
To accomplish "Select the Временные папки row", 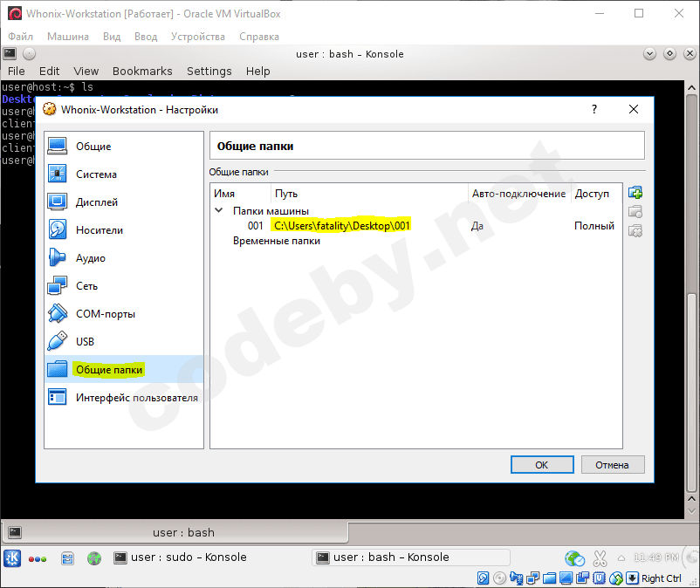I will pyautogui.click(x=277, y=241).
